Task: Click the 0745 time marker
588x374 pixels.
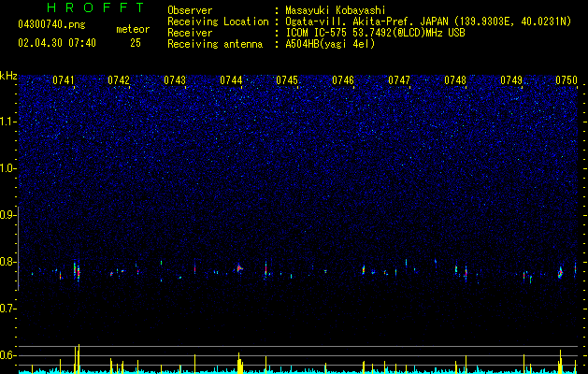Action: (x=287, y=80)
